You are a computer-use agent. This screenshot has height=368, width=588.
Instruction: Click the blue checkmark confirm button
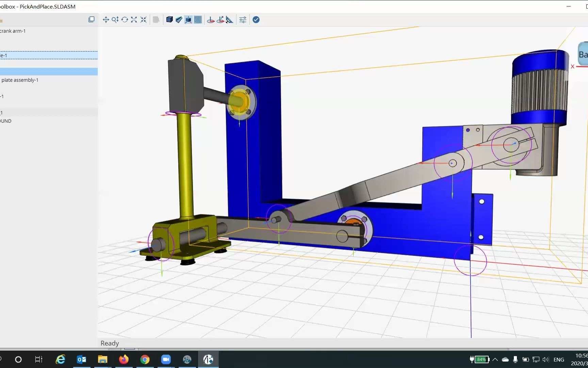coord(256,20)
